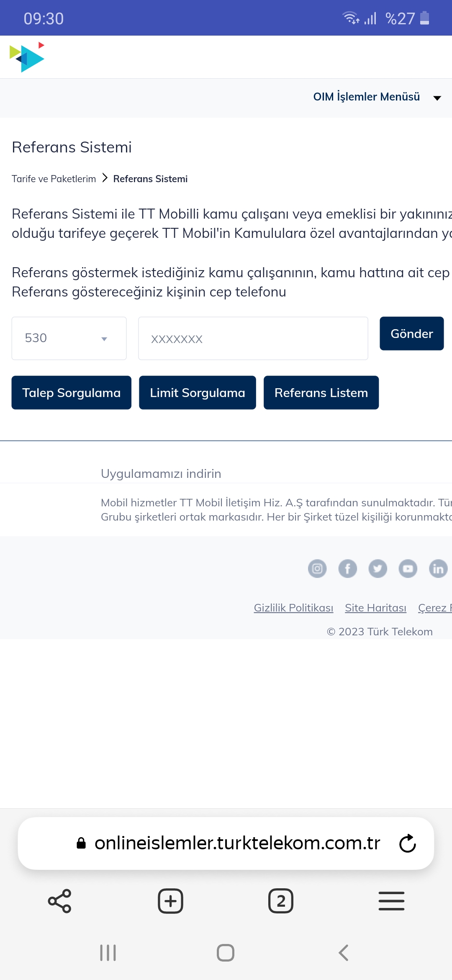The width and height of the screenshot is (452, 980).
Task: Open the LinkedIn social icon
Action: coord(438,568)
